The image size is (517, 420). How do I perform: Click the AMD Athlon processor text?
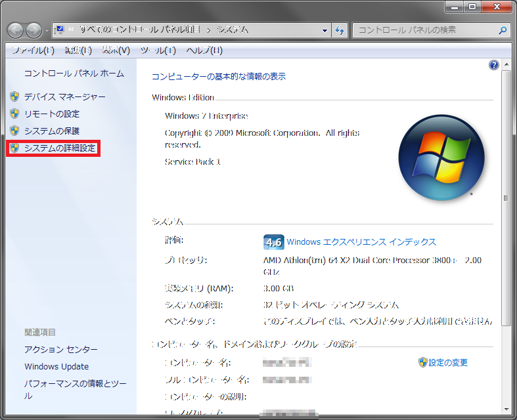pyautogui.click(x=372, y=266)
